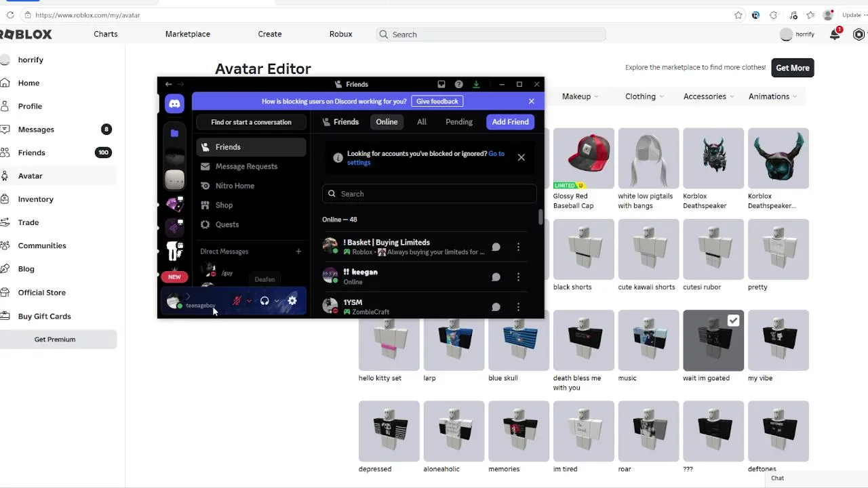Viewport: 868px width, 488px height.
Task: Click Discord green download update icon
Action: [476, 84]
